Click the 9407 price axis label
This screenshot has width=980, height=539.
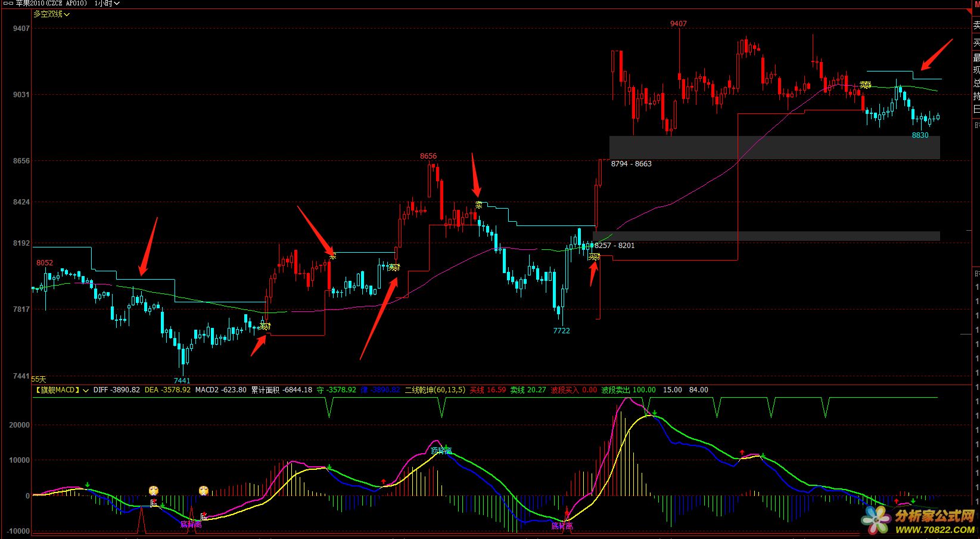(21, 29)
